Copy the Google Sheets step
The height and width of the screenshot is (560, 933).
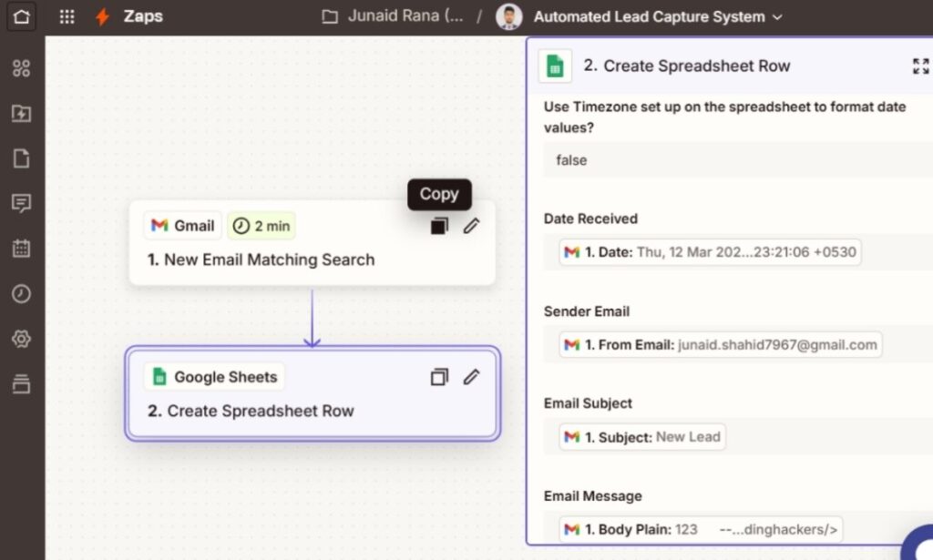[x=439, y=377]
